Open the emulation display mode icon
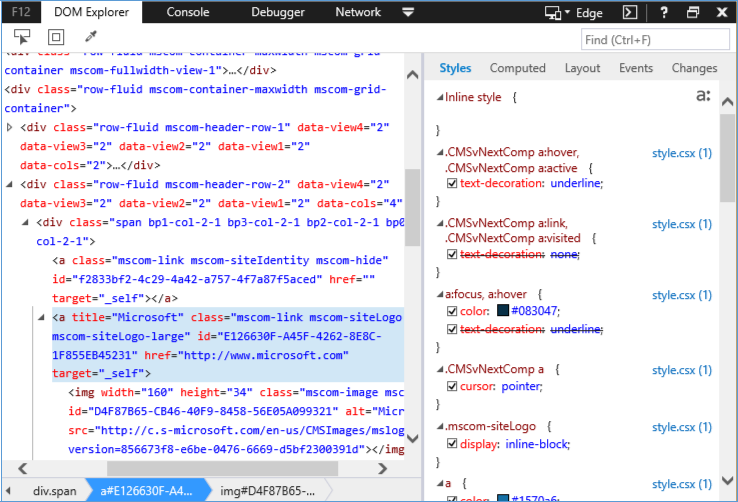 [x=553, y=13]
